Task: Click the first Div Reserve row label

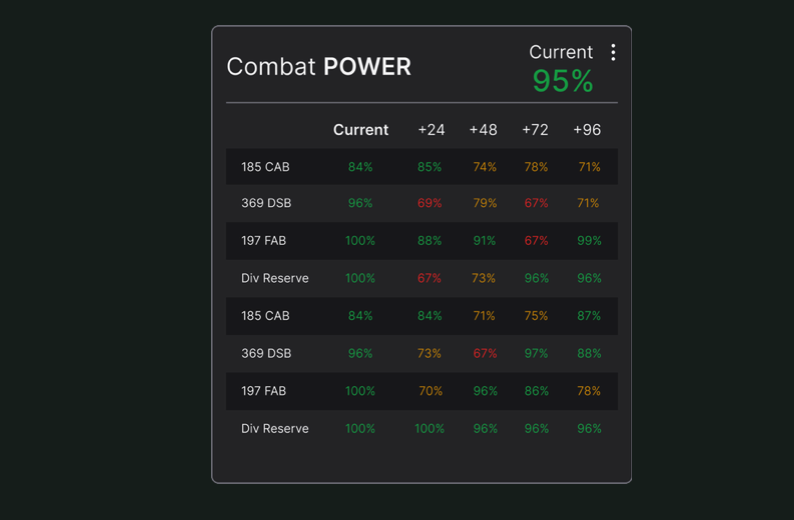Action: (x=274, y=278)
